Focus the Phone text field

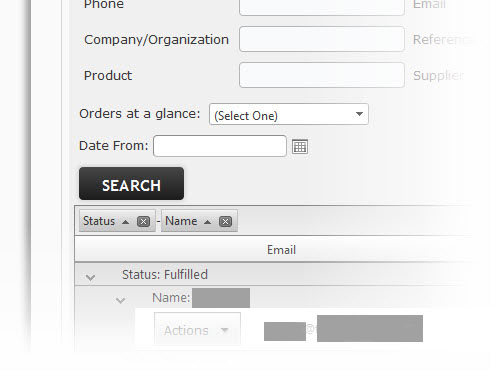(x=322, y=6)
